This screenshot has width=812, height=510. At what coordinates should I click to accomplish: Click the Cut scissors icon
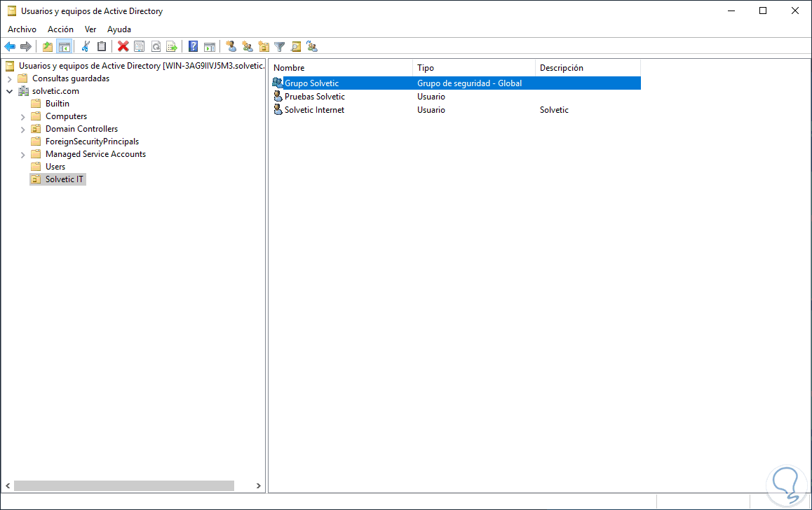pyautogui.click(x=86, y=46)
